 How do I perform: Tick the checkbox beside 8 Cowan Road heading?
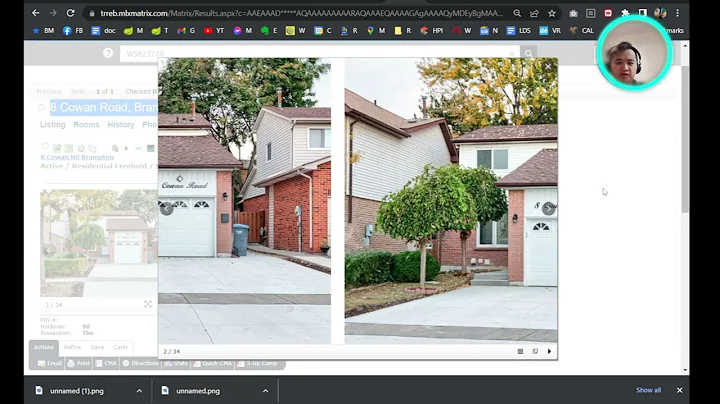point(41,107)
